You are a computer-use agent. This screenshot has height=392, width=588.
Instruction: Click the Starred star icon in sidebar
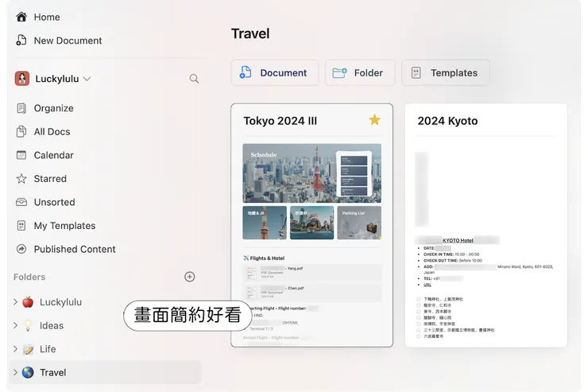[21, 179]
